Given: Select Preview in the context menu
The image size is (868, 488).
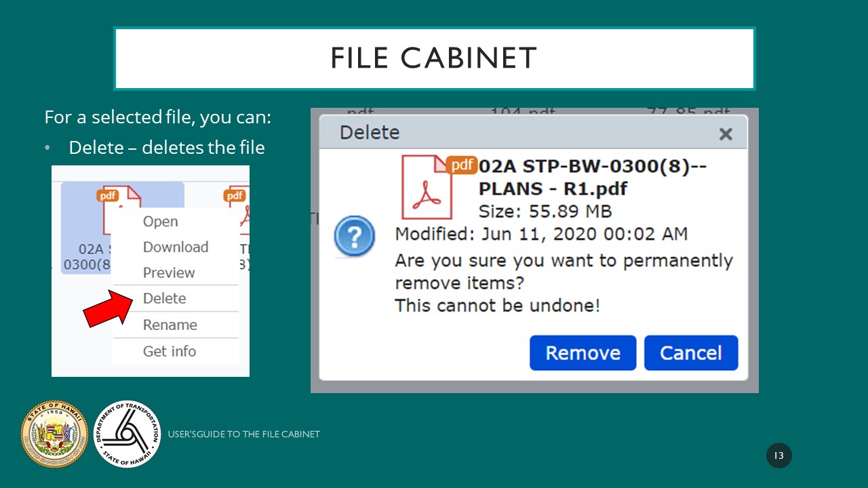Looking at the screenshot, I should tap(168, 272).
